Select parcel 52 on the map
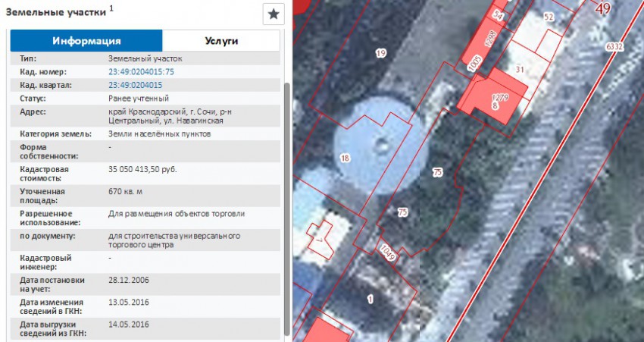This screenshot has width=644, height=342. 549,17
